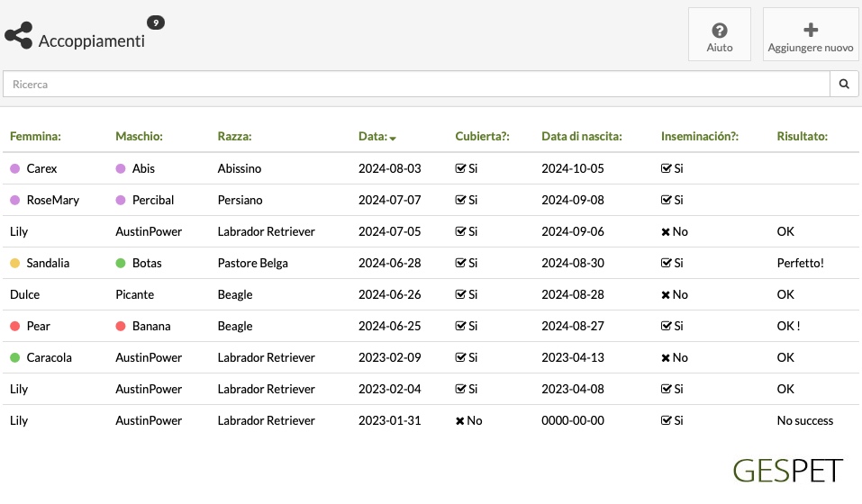This screenshot has height=504, width=862.
Task: Select the Percibal male name
Action: pos(153,200)
